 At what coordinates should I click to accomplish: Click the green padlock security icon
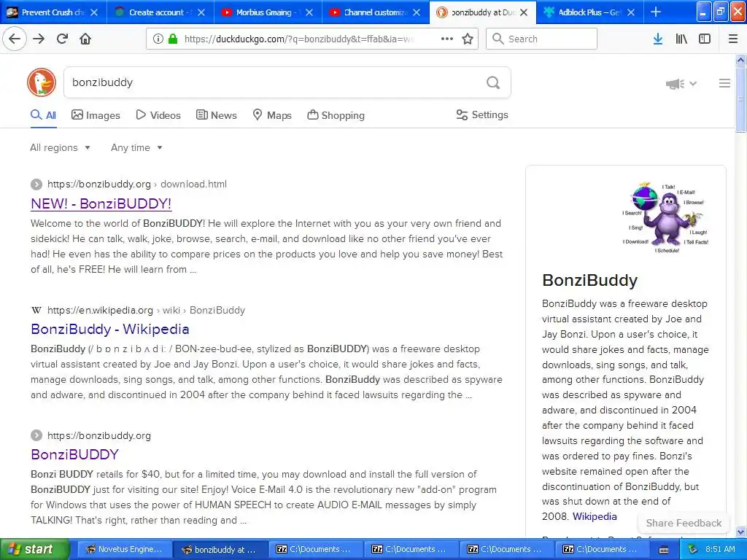tap(173, 39)
